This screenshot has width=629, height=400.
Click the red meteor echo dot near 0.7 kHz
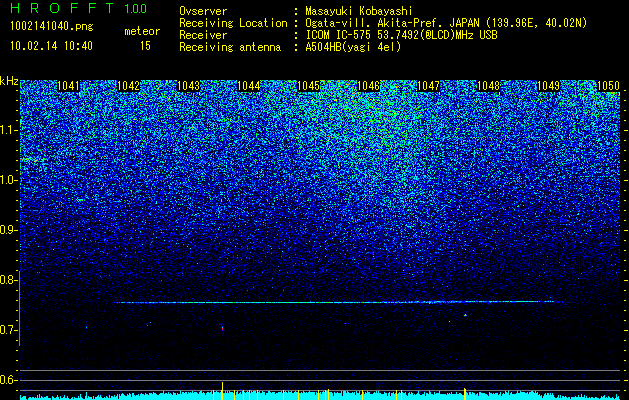click(223, 329)
